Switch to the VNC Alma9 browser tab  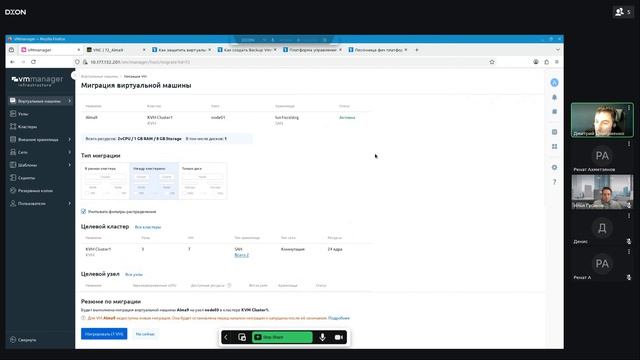(116, 50)
